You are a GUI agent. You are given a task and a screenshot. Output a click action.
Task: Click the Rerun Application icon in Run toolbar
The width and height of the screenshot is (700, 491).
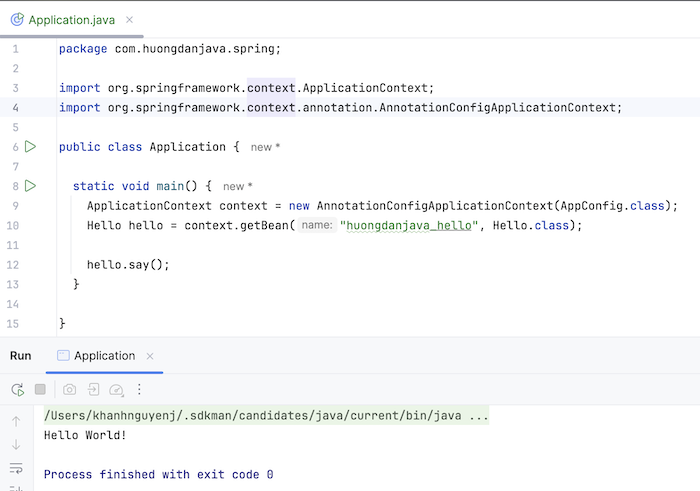[17, 389]
